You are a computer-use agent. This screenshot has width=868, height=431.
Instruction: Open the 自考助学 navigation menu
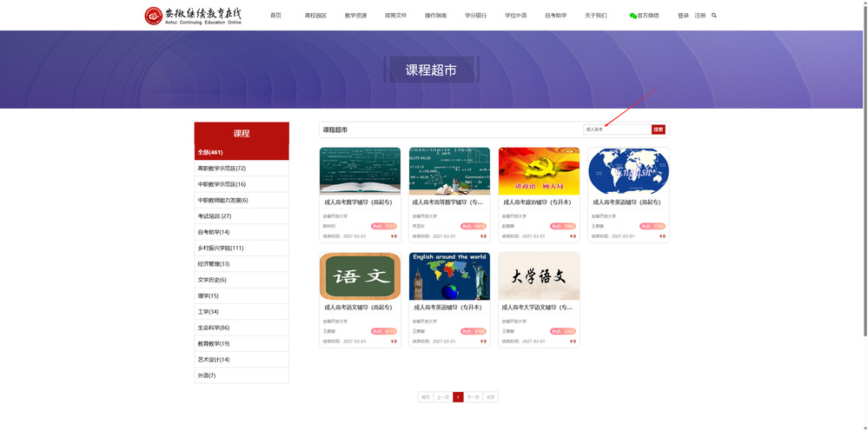(555, 16)
